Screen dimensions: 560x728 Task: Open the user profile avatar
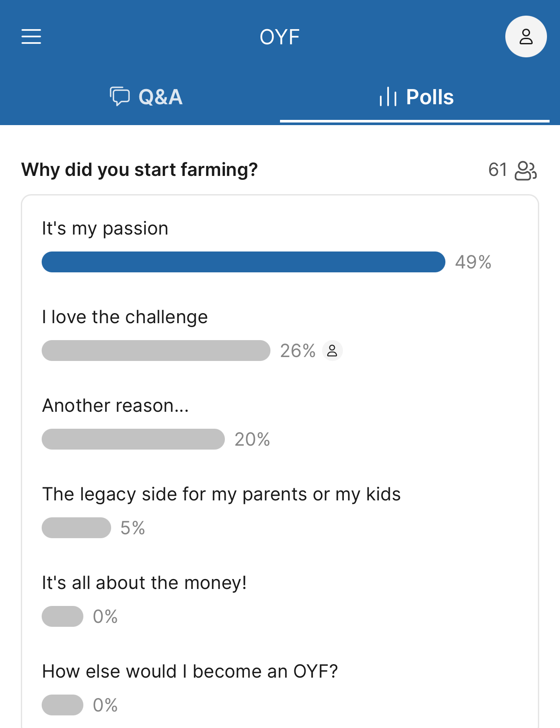point(526,36)
